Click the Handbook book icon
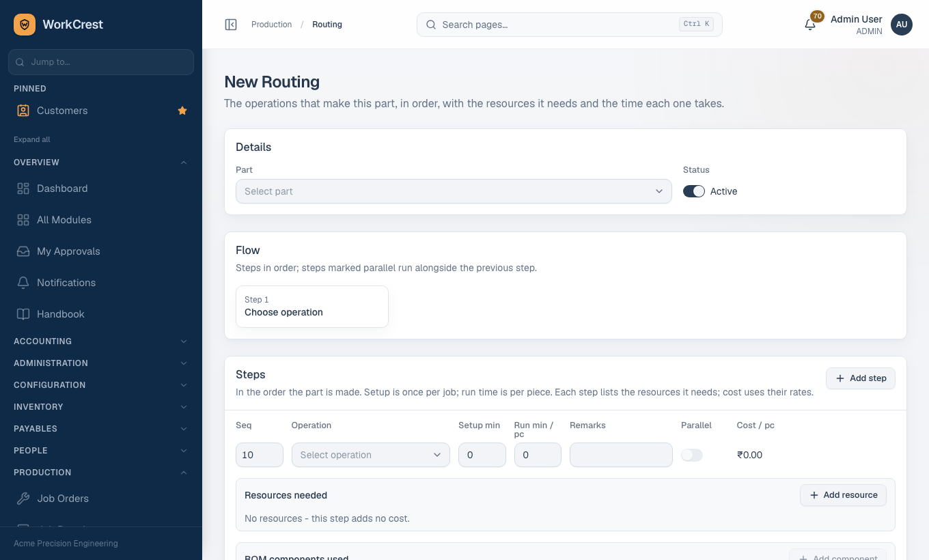 pyautogui.click(x=23, y=314)
